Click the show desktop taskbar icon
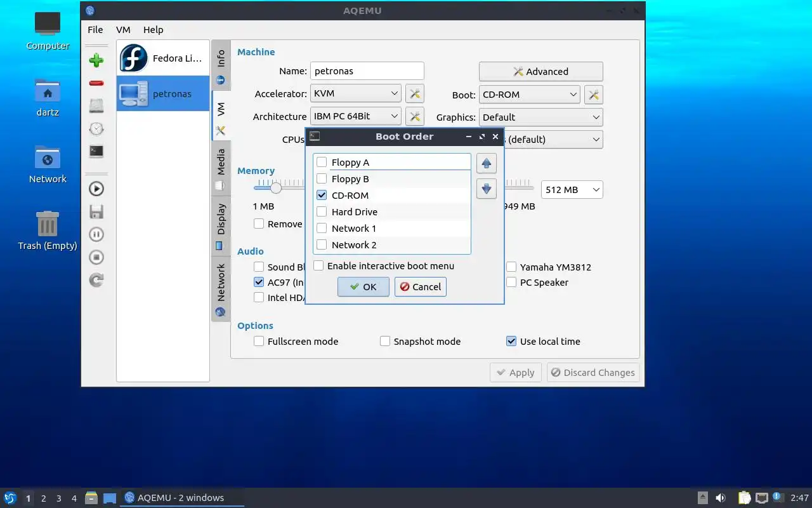 (110, 498)
